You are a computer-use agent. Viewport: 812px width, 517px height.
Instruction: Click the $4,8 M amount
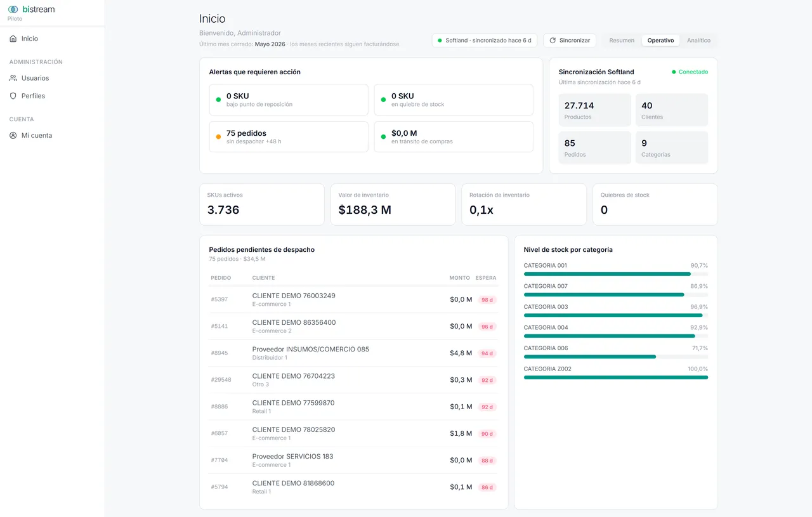click(x=461, y=353)
